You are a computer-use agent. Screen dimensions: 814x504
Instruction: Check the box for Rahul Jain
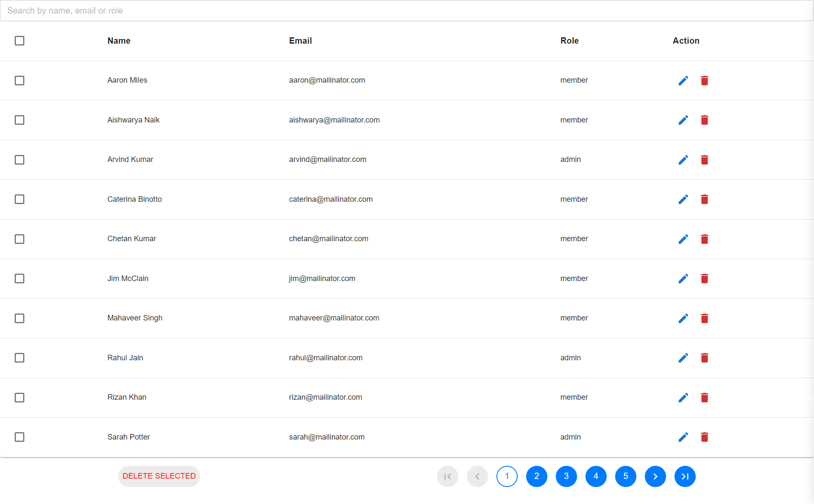pos(20,358)
